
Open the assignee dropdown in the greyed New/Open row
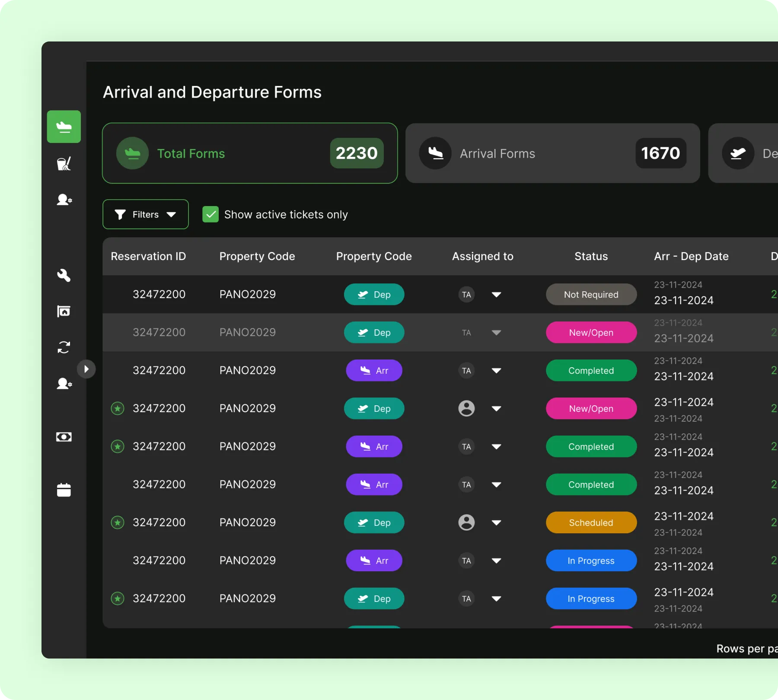[x=497, y=333]
